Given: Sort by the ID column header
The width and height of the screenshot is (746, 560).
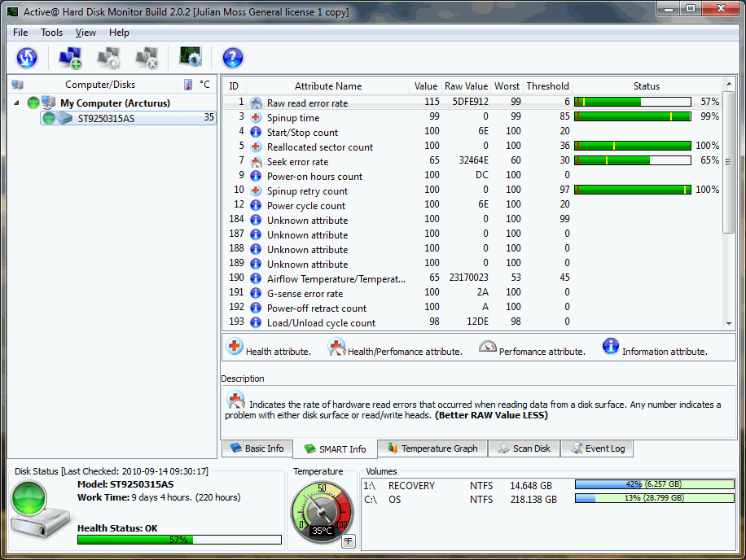Looking at the screenshot, I should [234, 86].
